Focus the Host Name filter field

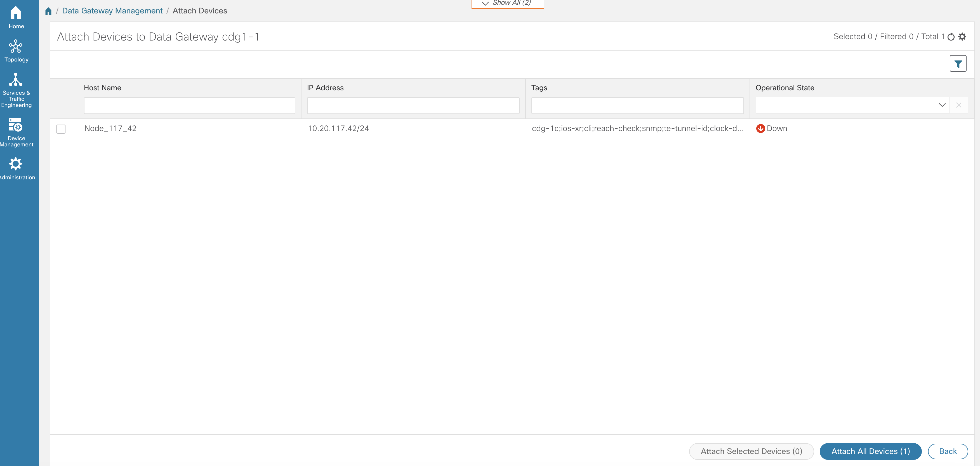189,106
